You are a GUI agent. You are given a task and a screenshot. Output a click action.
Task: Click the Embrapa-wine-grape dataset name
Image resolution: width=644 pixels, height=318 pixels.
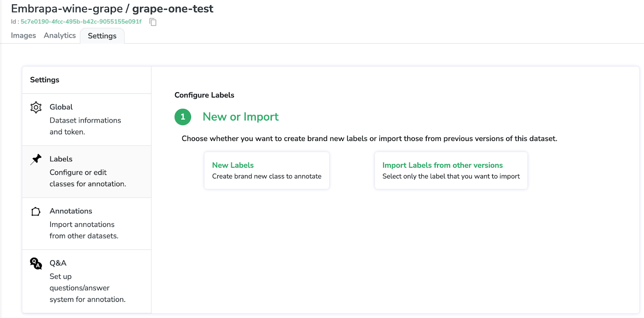pyautogui.click(x=67, y=9)
